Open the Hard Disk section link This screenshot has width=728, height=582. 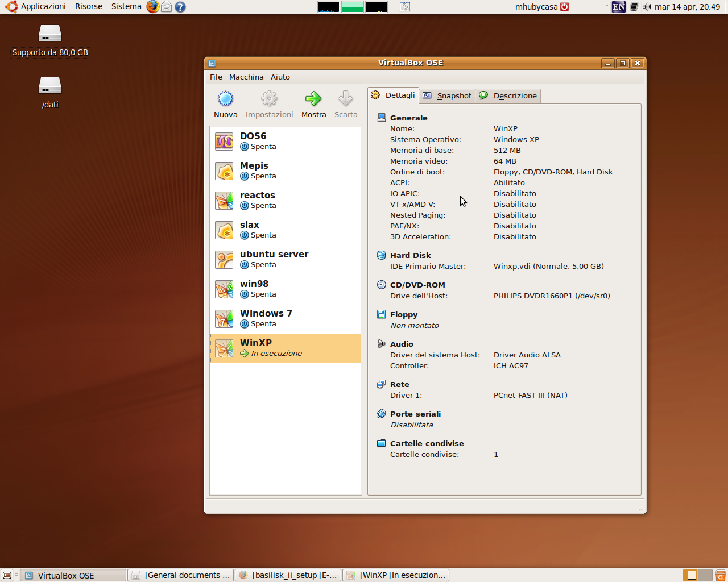click(x=411, y=255)
